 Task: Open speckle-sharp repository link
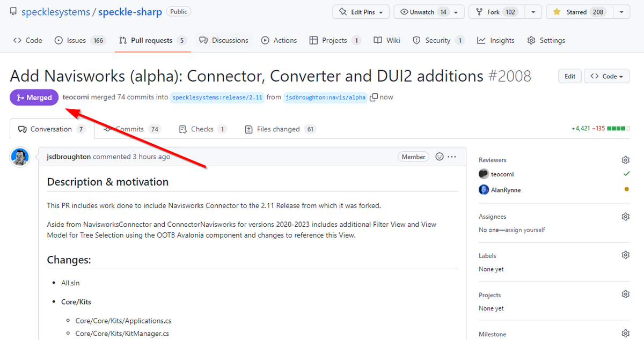coord(130,12)
